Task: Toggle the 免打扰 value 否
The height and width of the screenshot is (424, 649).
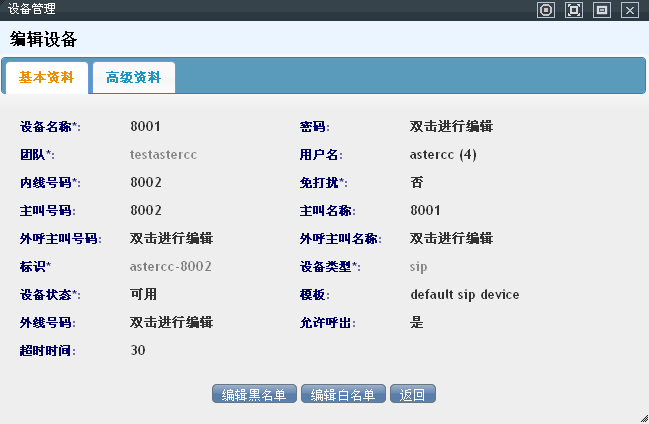Action: pos(417,183)
